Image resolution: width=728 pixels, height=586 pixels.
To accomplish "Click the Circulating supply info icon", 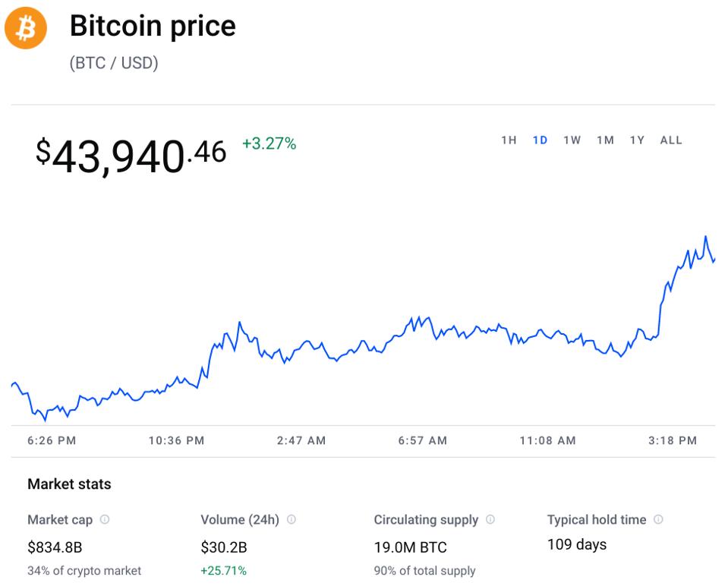I will click(x=490, y=520).
